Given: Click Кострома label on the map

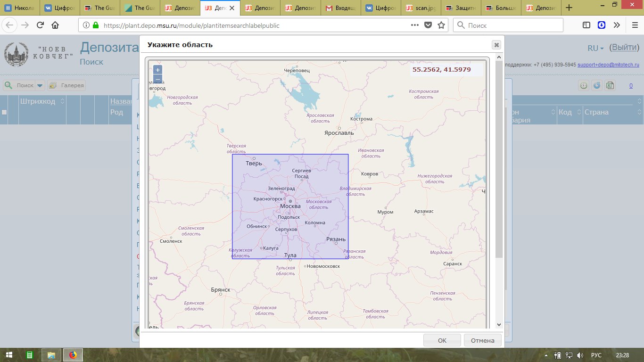Looking at the screenshot, I should pyautogui.click(x=362, y=119).
